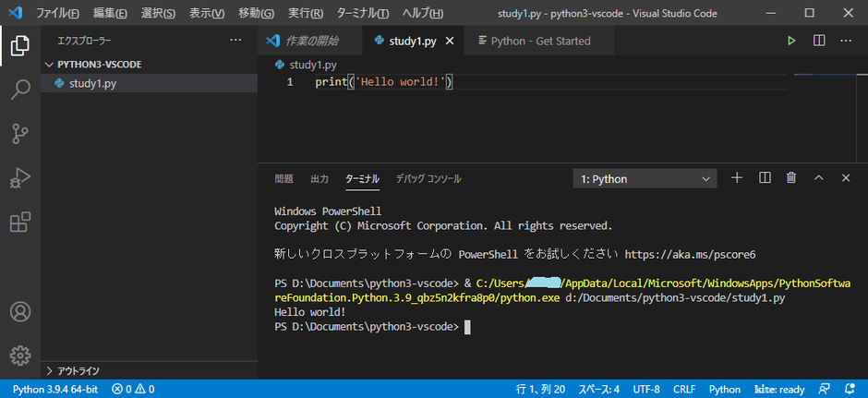The height and width of the screenshot is (398, 868).
Task: Open the Source Control view
Action: point(20,134)
